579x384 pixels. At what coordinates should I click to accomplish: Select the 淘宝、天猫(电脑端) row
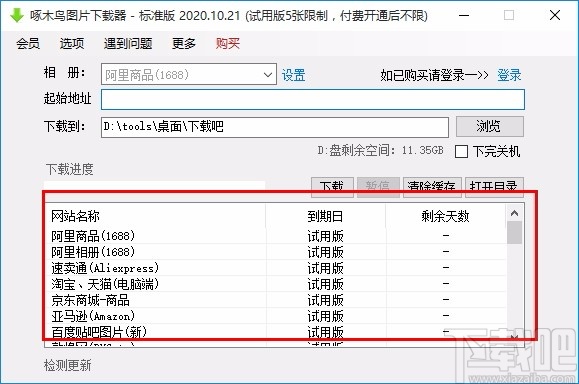[275, 284]
